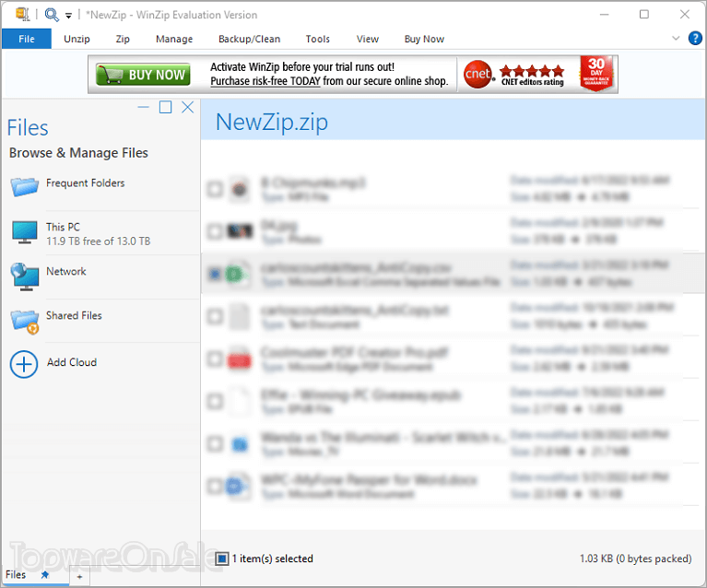Image resolution: width=707 pixels, height=588 pixels.
Task: Click the WinZip application icon in title bar
Action: 22,14
